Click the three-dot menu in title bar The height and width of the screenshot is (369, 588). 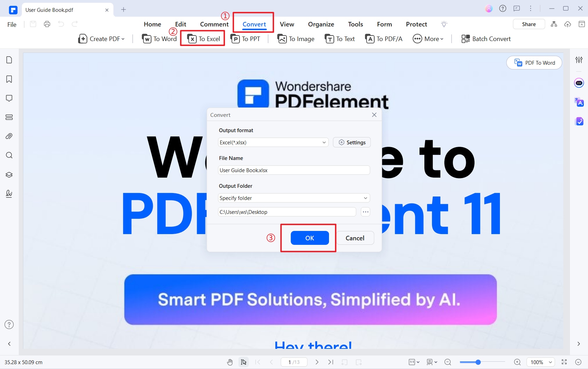pos(531,9)
